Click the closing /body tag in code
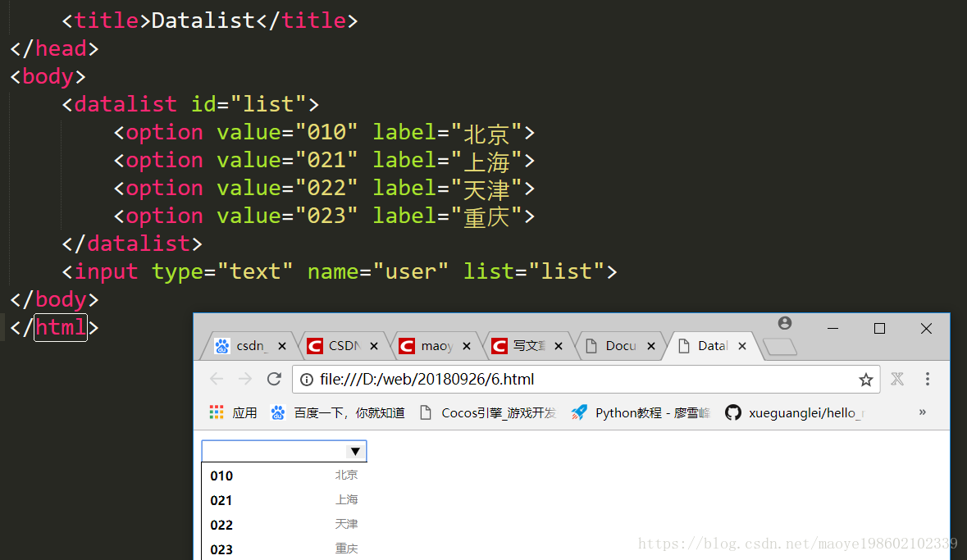Screen dimensions: 967x560 [54, 299]
